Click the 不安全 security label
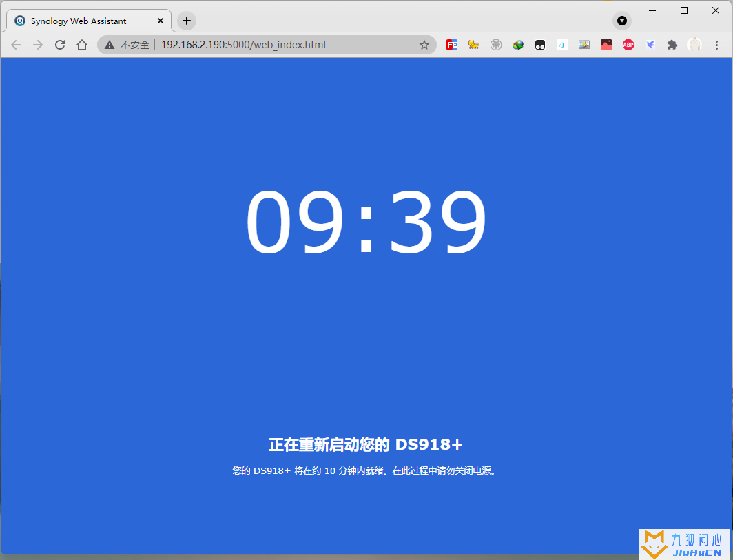 (x=134, y=45)
